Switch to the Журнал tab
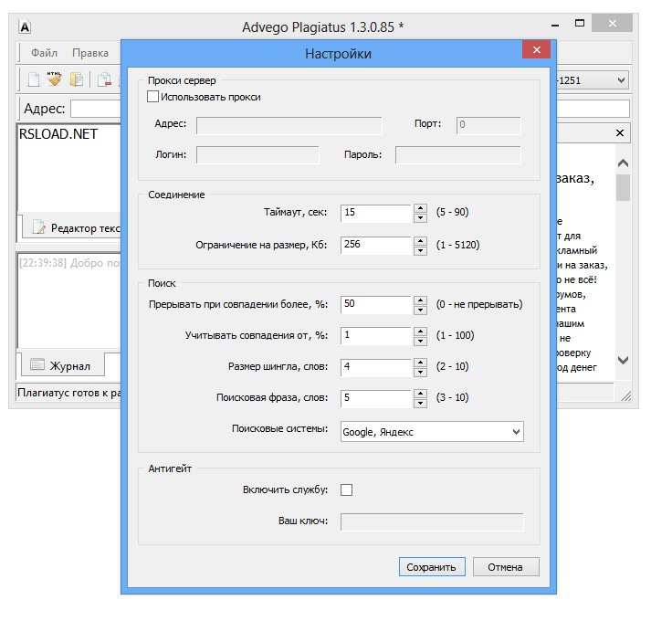 pyautogui.click(x=62, y=364)
